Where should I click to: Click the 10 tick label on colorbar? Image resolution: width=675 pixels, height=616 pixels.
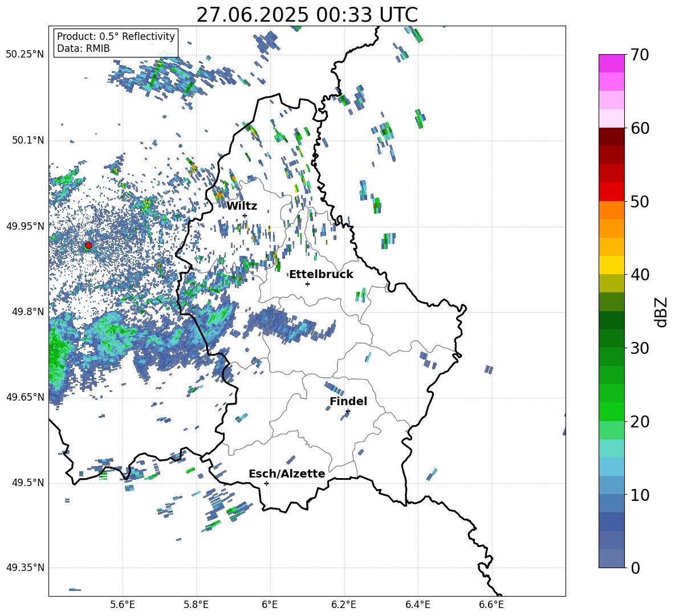coord(640,495)
